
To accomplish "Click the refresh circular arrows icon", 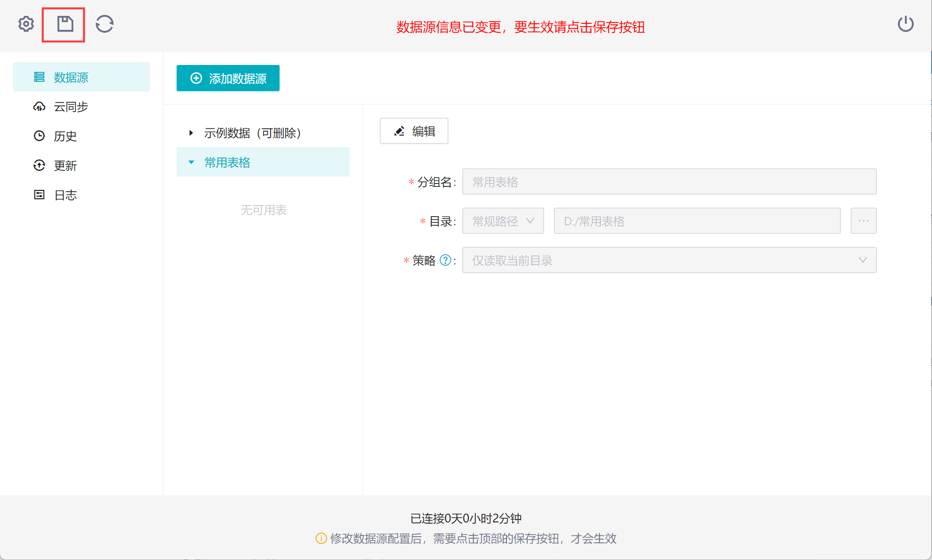I will click(x=105, y=24).
